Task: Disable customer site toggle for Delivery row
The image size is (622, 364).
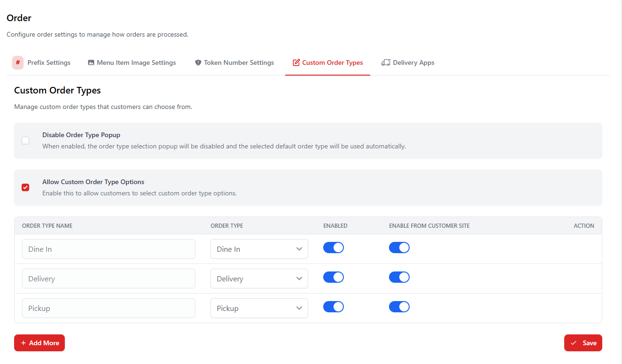Action: (399, 277)
